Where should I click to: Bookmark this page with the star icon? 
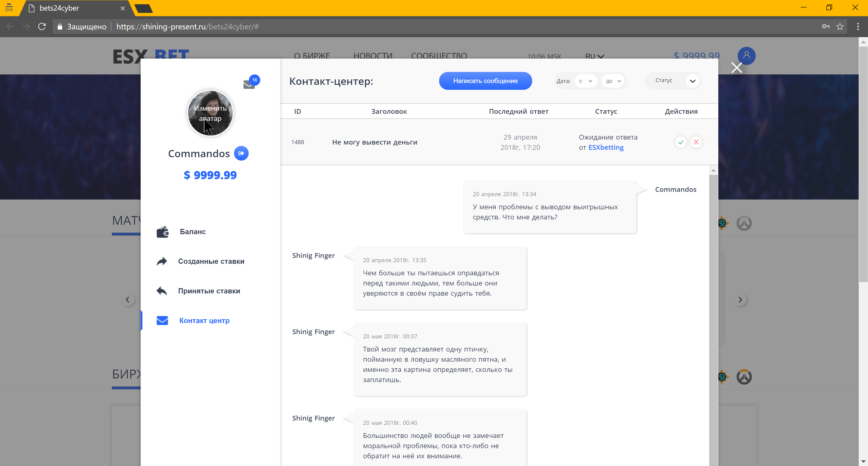[x=840, y=27]
